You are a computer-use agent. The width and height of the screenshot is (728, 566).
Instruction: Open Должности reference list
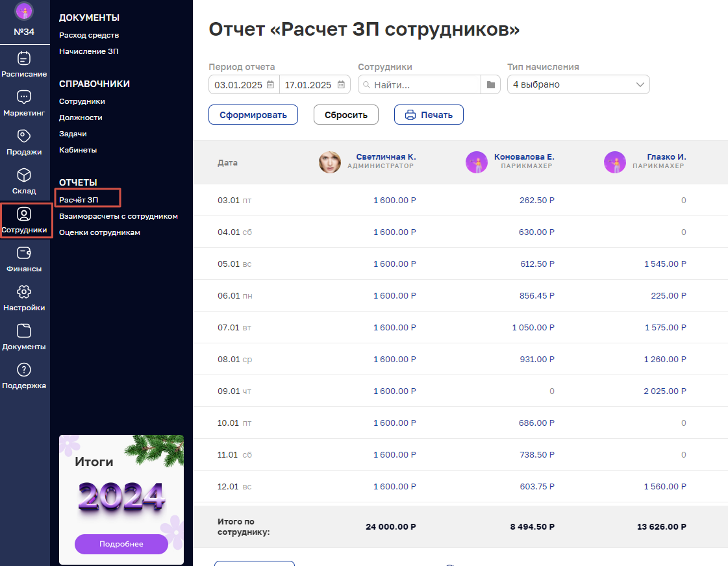point(81,118)
